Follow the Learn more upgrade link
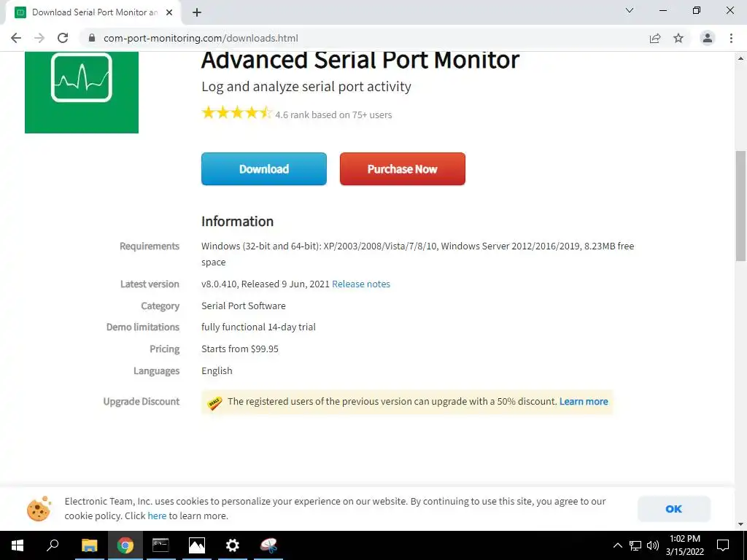 point(584,401)
